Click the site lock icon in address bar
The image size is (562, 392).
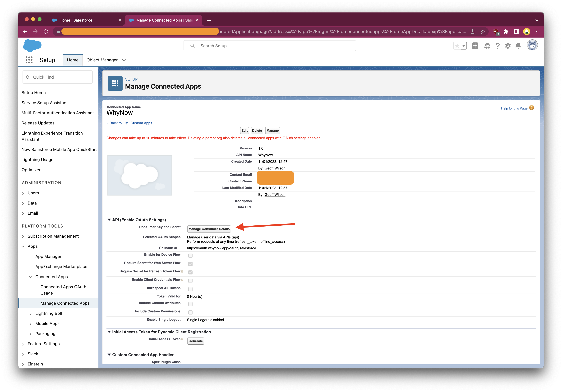point(58,32)
